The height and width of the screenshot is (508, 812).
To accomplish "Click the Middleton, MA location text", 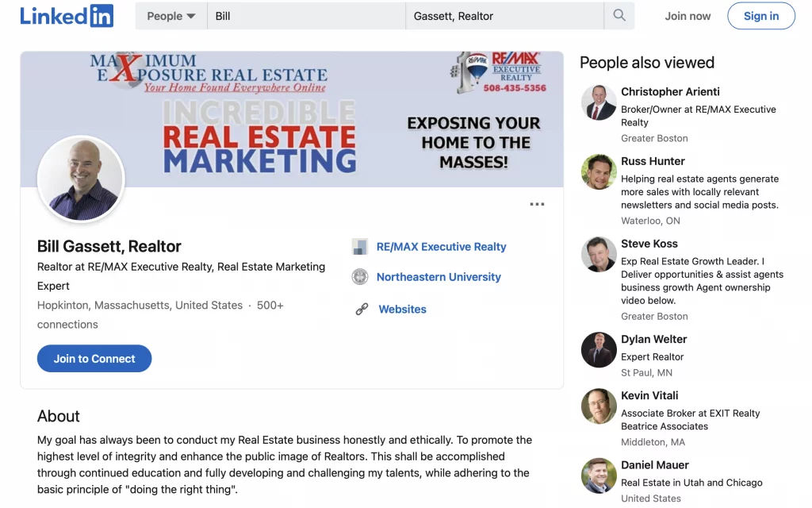I will (653, 442).
